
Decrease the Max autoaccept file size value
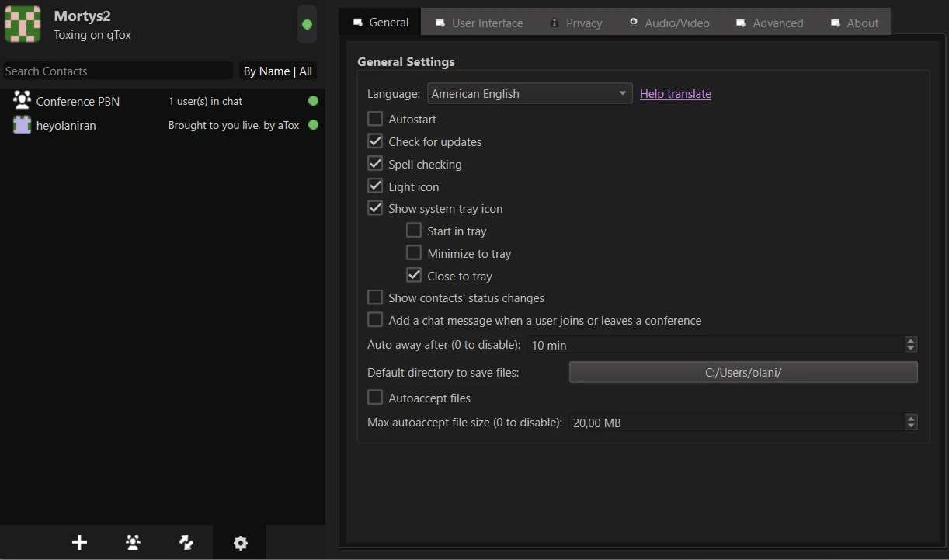point(911,426)
